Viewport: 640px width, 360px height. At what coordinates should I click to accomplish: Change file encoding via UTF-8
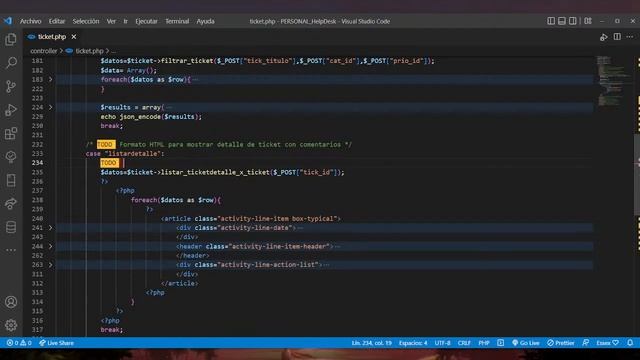point(442,343)
